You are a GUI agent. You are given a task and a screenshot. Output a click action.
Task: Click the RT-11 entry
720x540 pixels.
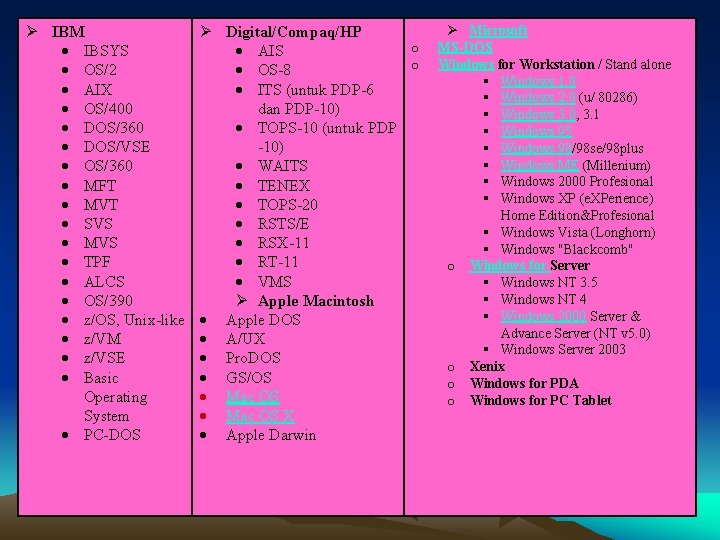tap(278, 262)
